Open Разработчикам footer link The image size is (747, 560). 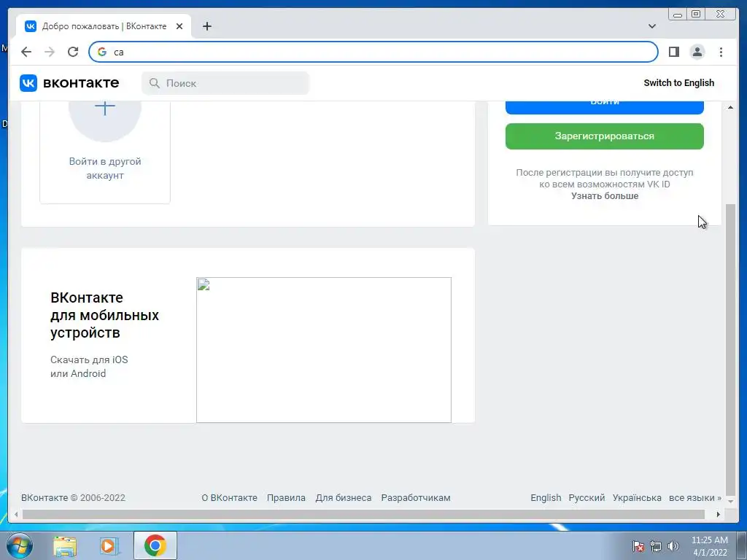tap(415, 497)
